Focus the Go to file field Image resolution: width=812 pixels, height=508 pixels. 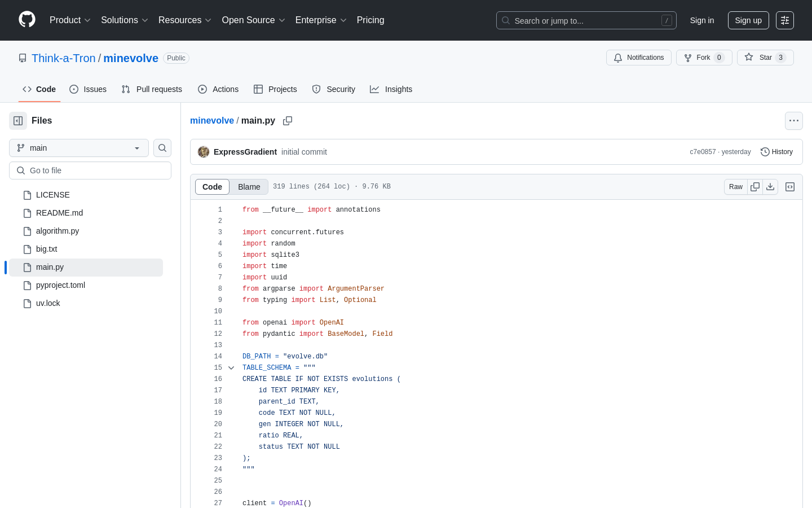pyautogui.click(x=90, y=170)
